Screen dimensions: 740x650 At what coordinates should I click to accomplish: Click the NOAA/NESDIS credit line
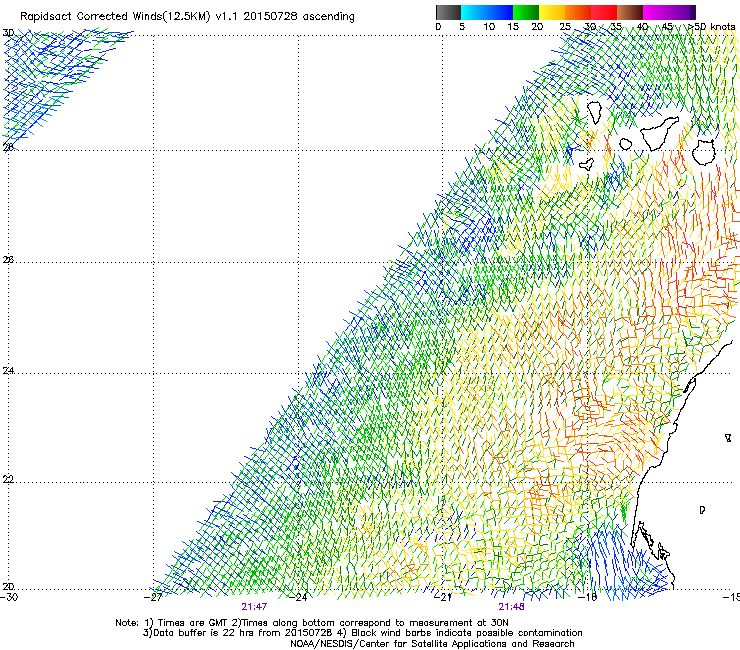pyautogui.click(x=432, y=644)
